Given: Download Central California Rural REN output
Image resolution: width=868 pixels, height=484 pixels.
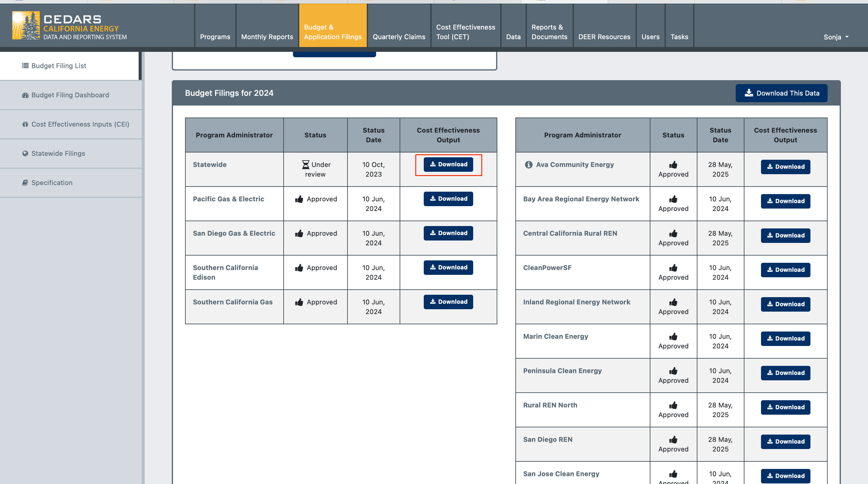Looking at the screenshot, I should click(785, 236).
